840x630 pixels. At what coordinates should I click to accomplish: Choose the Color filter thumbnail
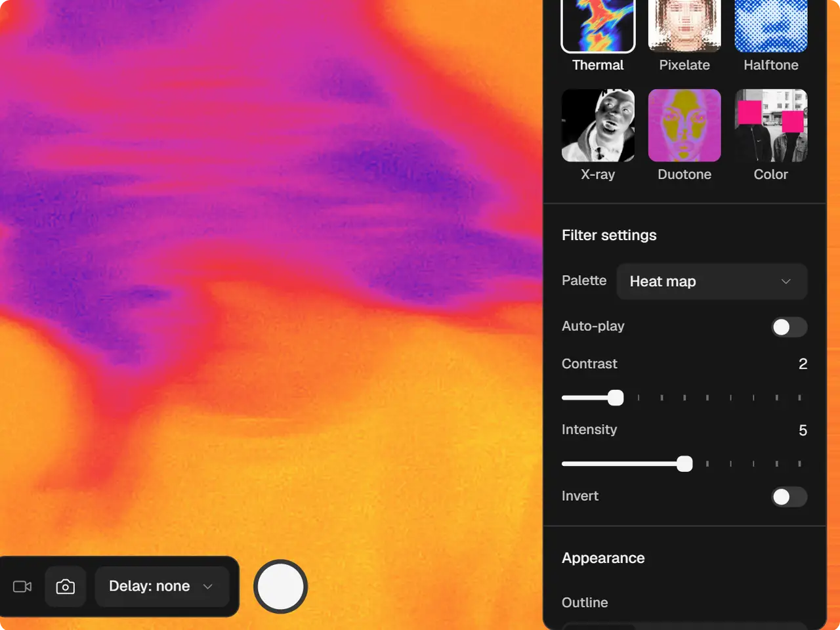[x=771, y=125]
